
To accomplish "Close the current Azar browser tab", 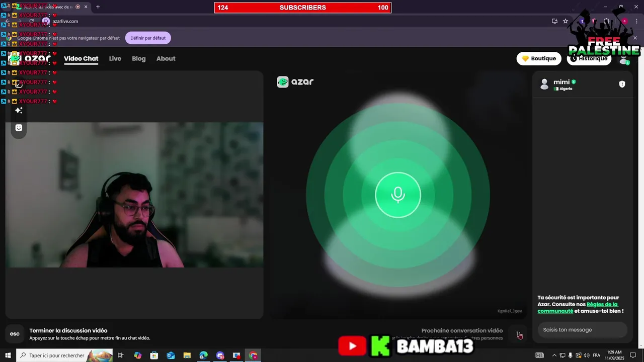I will 86,7.
